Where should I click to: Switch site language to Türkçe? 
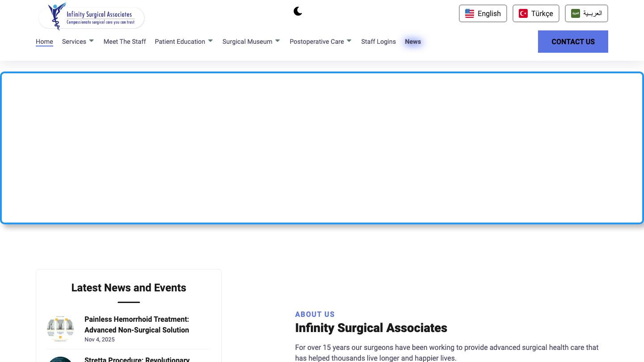[x=536, y=13]
